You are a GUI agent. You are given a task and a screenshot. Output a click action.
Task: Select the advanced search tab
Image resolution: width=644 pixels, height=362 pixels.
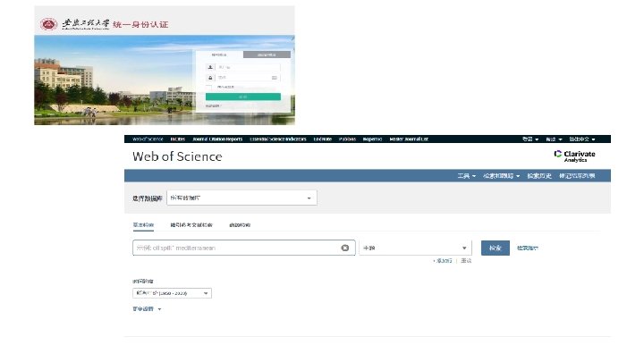(x=240, y=225)
